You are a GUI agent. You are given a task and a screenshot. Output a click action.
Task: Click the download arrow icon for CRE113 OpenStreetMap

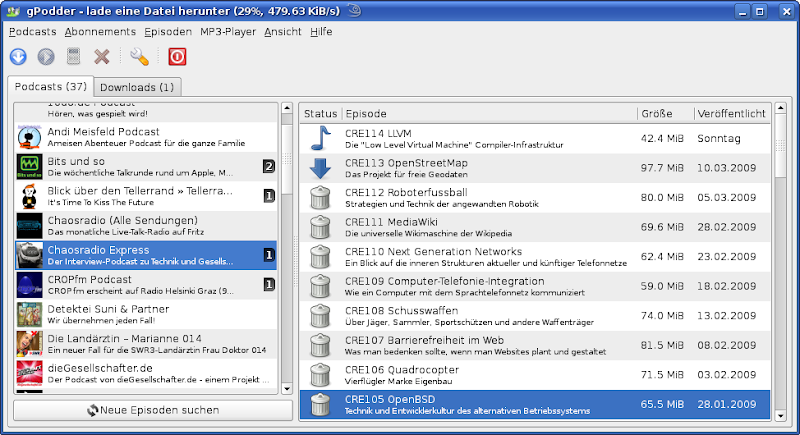pyautogui.click(x=320, y=168)
